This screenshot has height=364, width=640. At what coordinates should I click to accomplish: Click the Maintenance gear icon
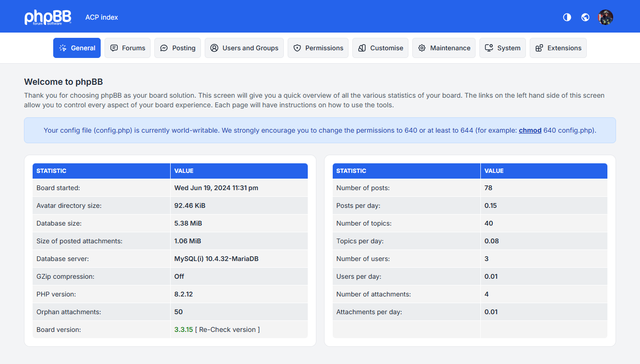(422, 48)
